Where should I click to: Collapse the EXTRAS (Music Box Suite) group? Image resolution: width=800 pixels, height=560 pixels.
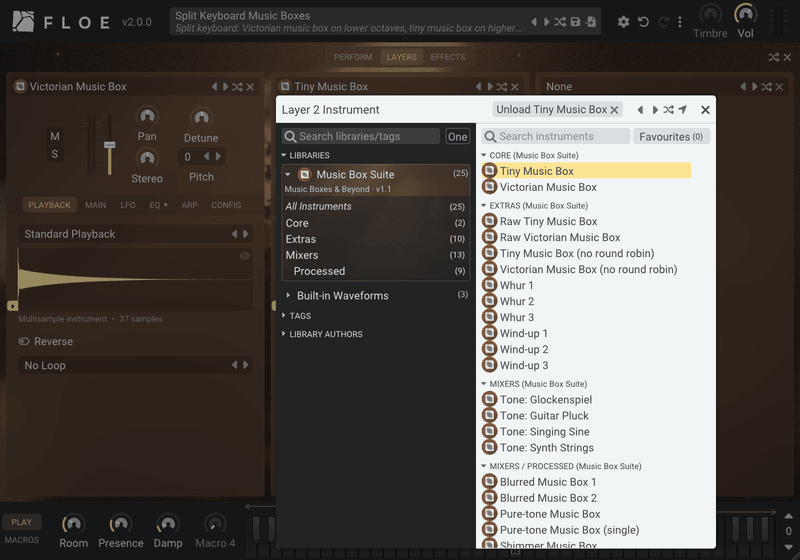point(484,206)
